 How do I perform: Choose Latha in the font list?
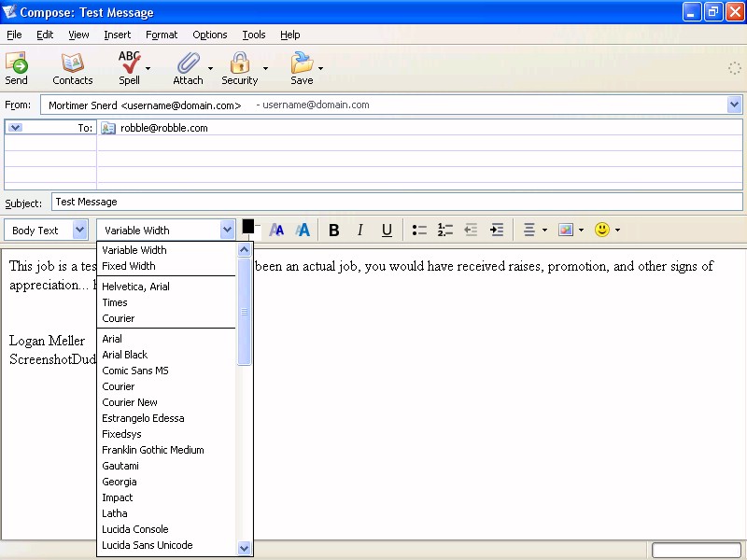coord(166,514)
